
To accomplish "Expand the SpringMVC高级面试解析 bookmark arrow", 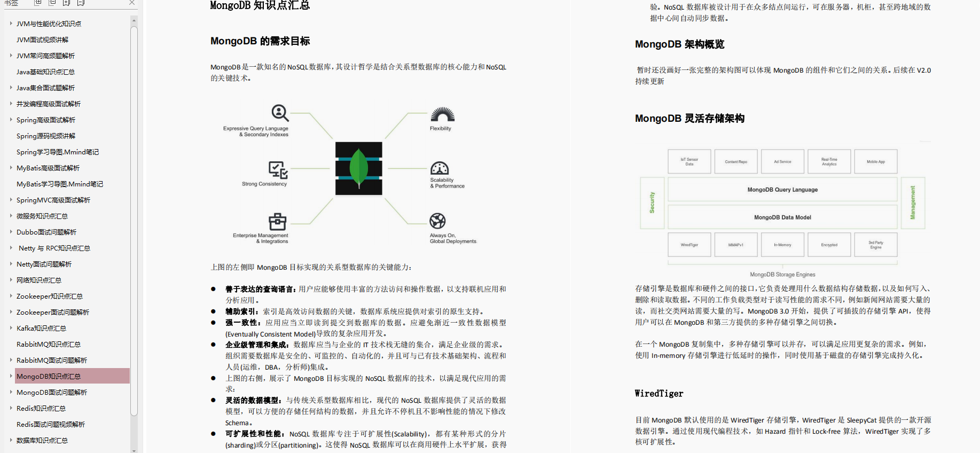I will 11,200.
